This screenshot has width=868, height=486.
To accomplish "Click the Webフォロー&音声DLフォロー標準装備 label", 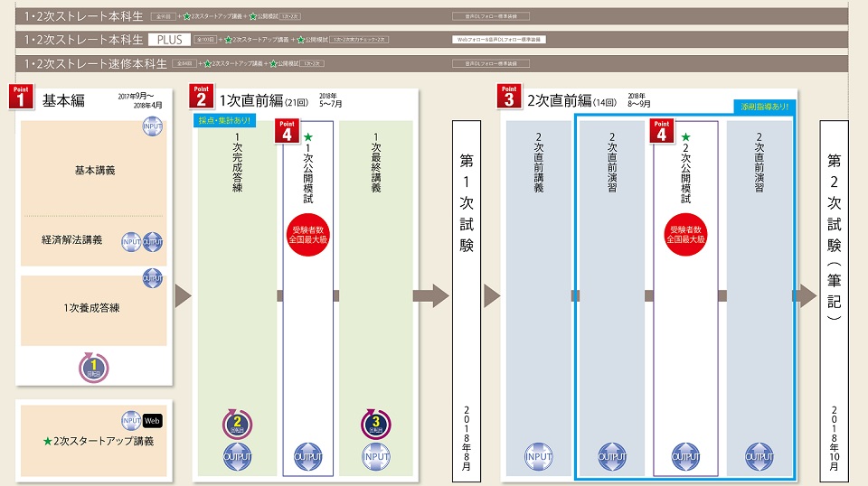I will [491, 40].
